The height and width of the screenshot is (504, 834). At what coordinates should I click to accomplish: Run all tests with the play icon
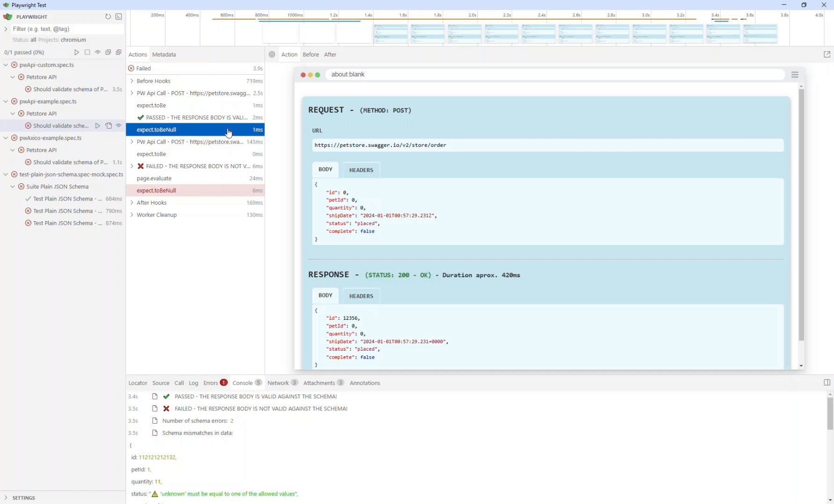[x=77, y=52]
